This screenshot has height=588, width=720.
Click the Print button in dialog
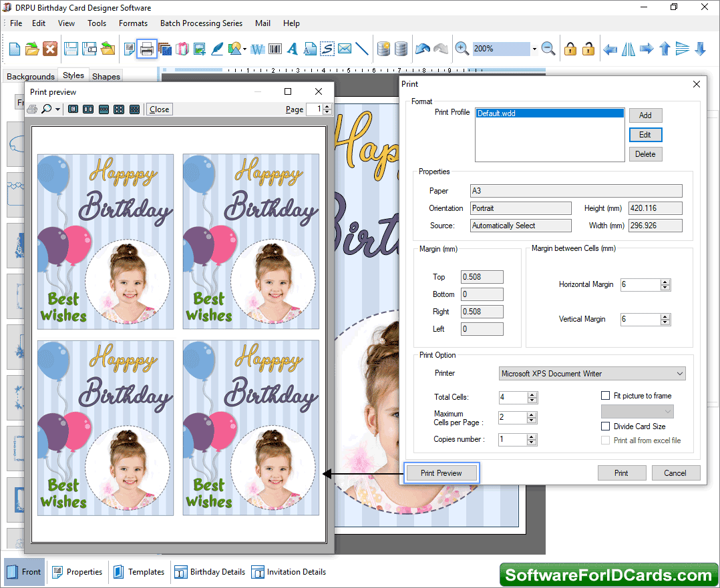622,473
